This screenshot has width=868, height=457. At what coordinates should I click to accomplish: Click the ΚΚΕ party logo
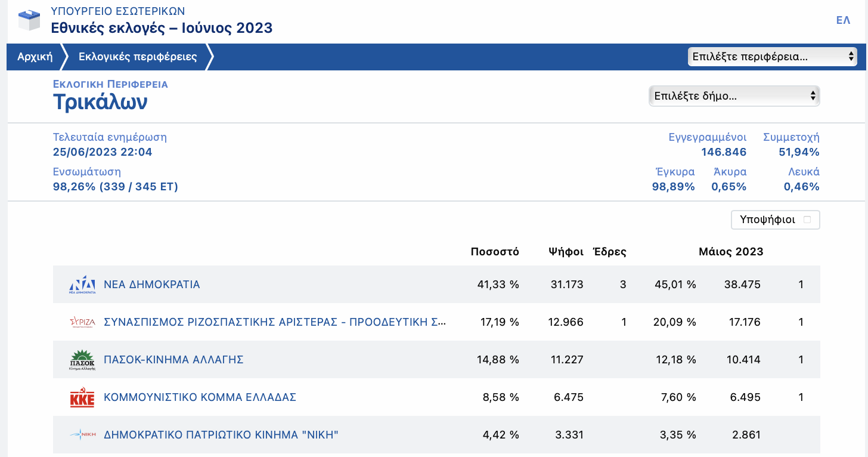coord(82,398)
